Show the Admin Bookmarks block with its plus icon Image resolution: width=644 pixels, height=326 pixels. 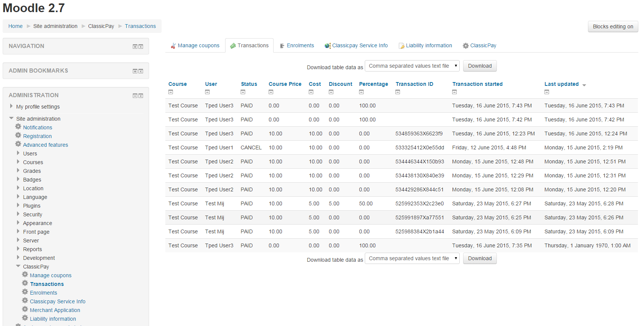coord(135,71)
